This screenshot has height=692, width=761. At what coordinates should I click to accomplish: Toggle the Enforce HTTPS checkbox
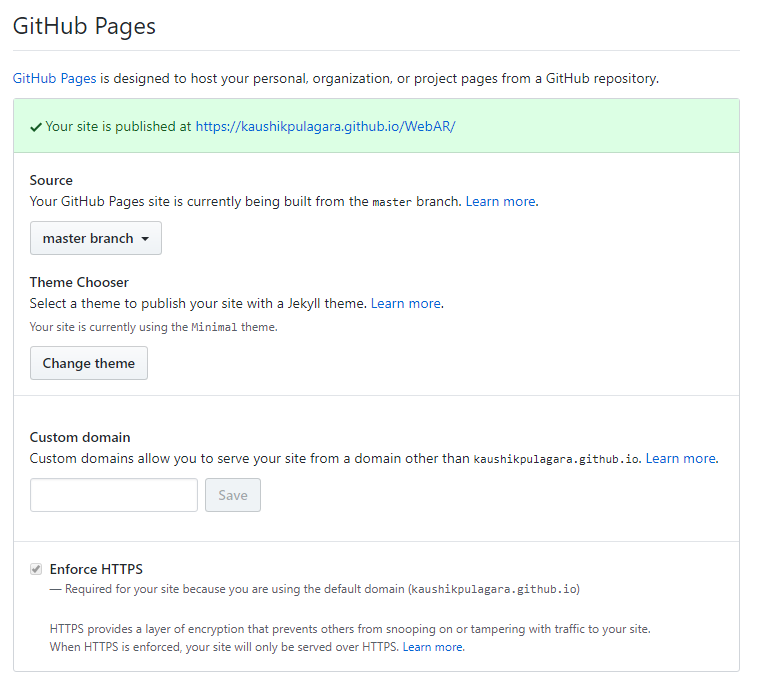pos(36,569)
